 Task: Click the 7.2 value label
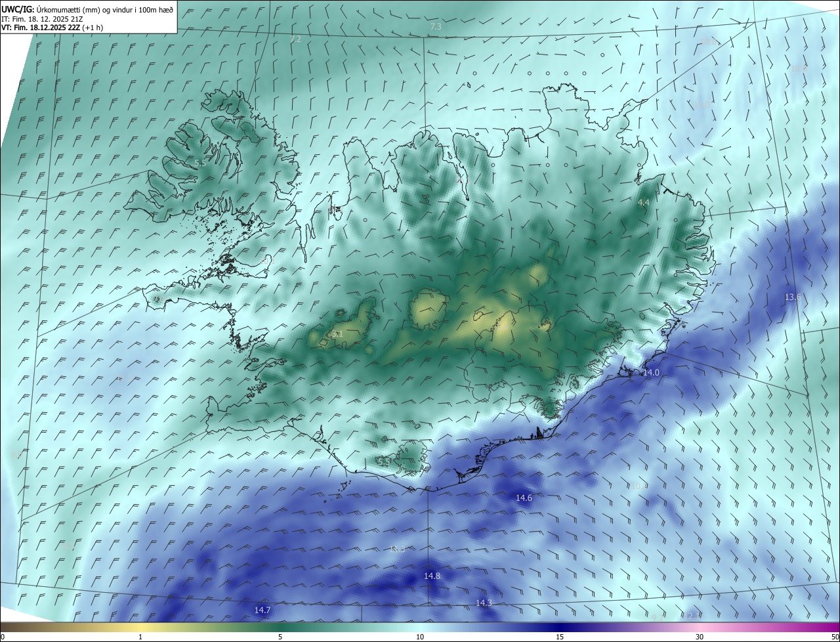click(295, 39)
